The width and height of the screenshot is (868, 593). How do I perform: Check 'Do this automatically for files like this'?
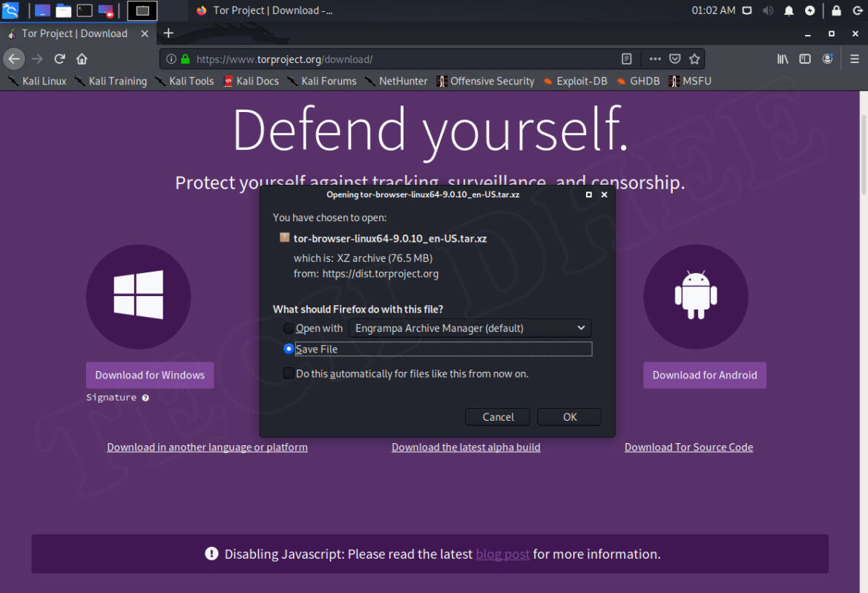coord(289,373)
